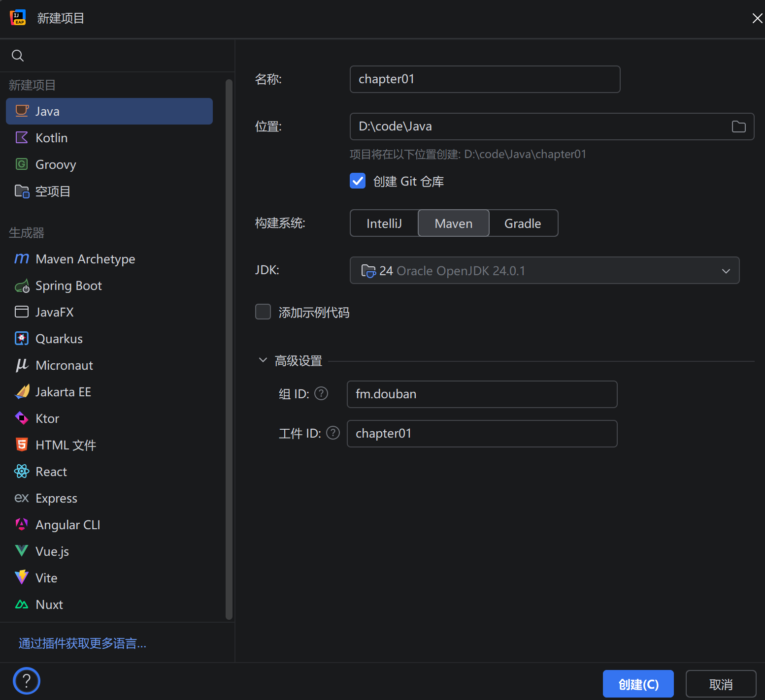Image resolution: width=765 pixels, height=700 pixels.
Task: Edit the 组 ID input field
Action: pyautogui.click(x=482, y=394)
